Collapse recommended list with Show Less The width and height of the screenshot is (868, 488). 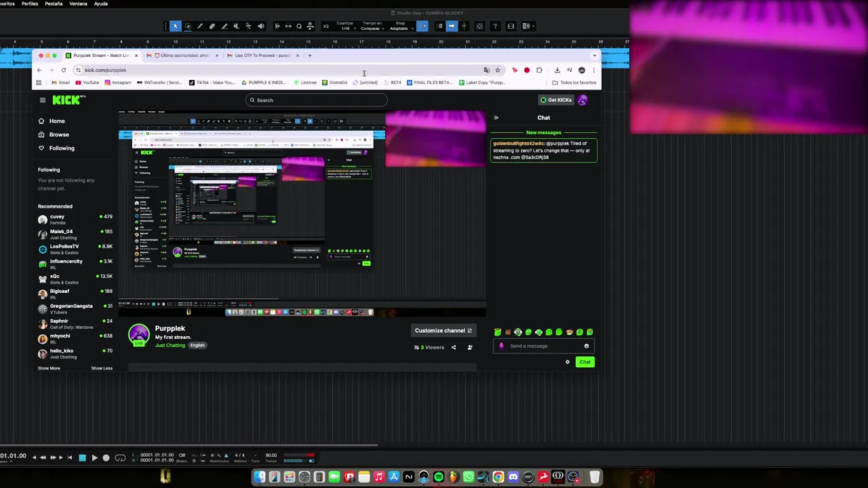pyautogui.click(x=102, y=368)
